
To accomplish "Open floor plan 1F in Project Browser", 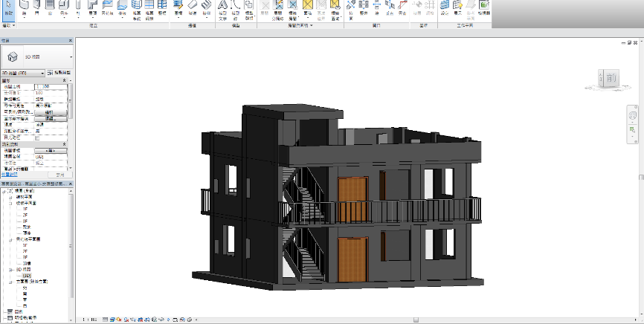I will click(x=25, y=209).
